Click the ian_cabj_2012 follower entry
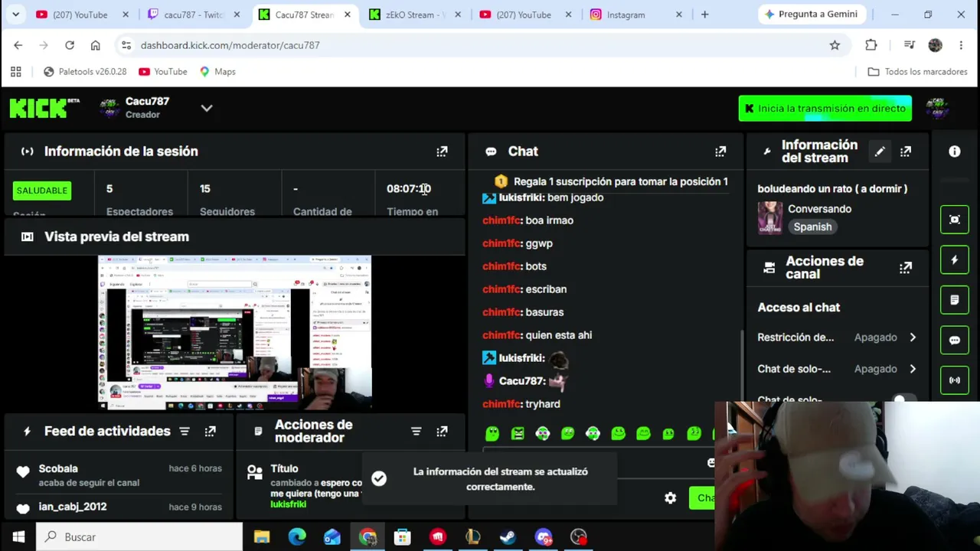 pyautogui.click(x=119, y=507)
